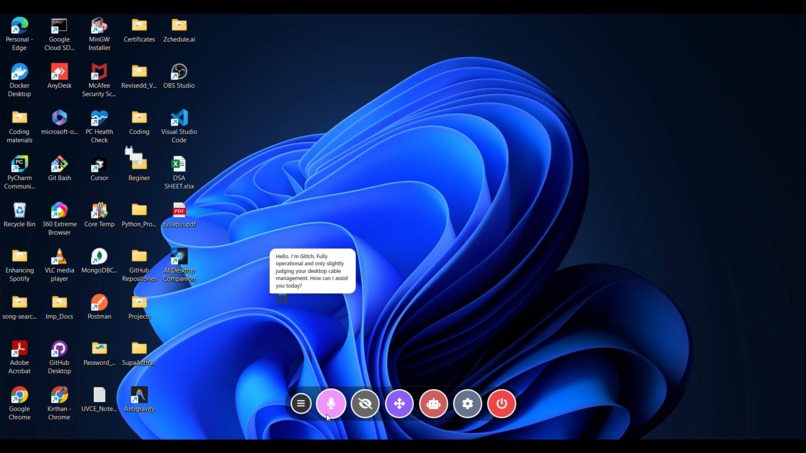Select the Beginer folder

point(139,169)
